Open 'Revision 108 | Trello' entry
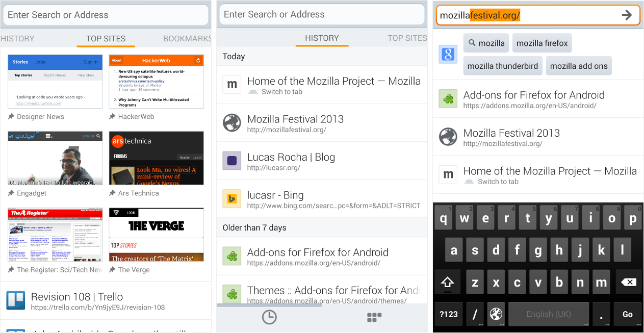 [106, 301]
